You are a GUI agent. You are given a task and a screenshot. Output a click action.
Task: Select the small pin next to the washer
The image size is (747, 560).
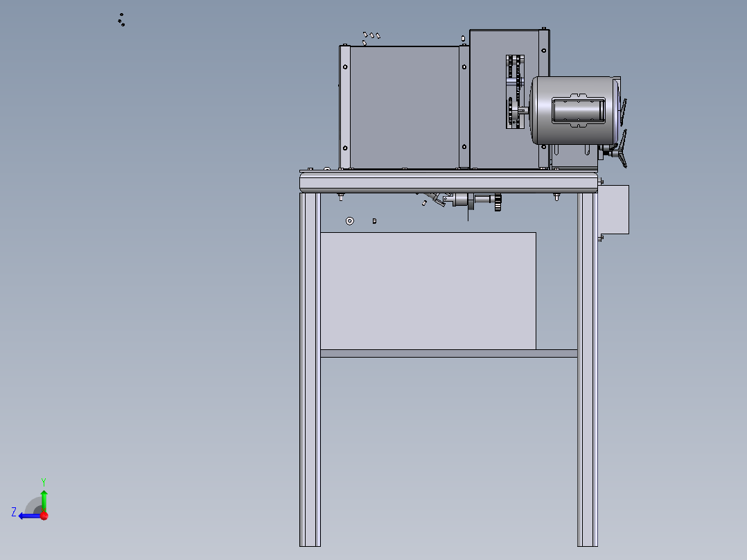coord(374,221)
